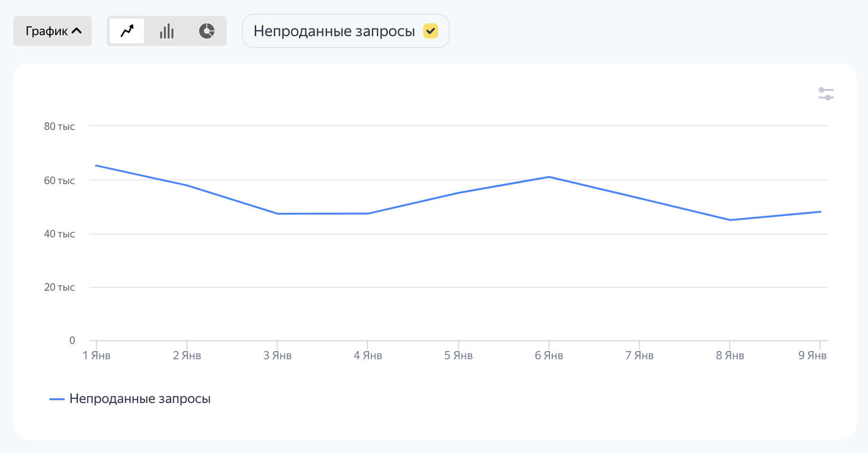Click the Непроданные запросы metric chip
This screenshot has height=453, width=868.
click(x=346, y=31)
